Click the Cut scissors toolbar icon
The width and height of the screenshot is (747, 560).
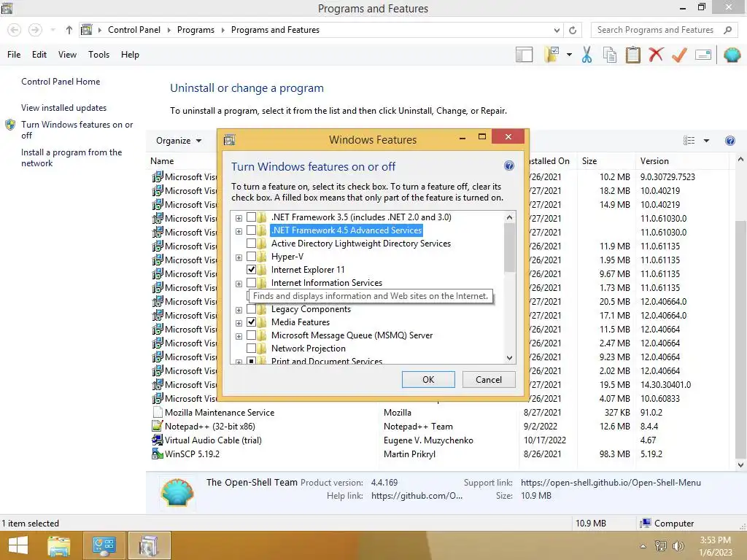pos(587,55)
